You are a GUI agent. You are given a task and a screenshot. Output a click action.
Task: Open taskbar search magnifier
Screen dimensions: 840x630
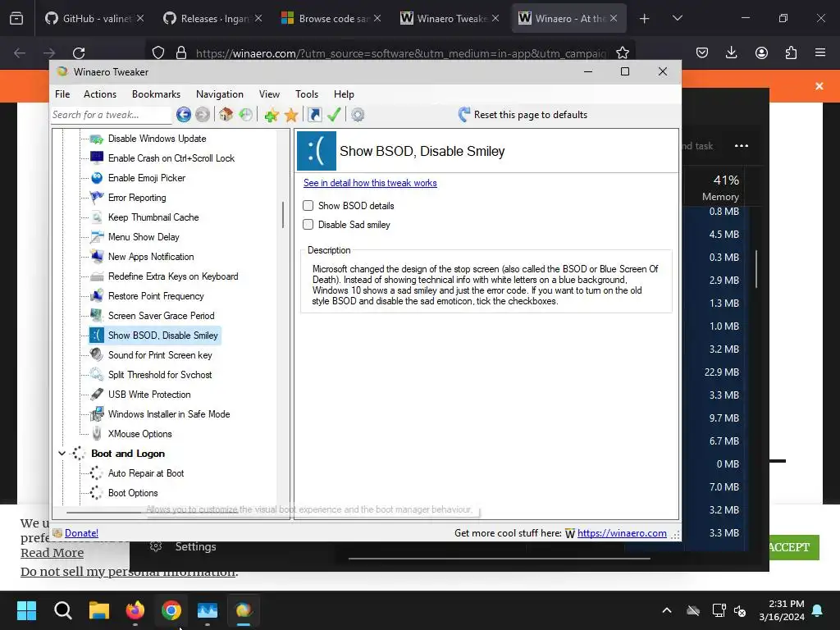[62, 609]
